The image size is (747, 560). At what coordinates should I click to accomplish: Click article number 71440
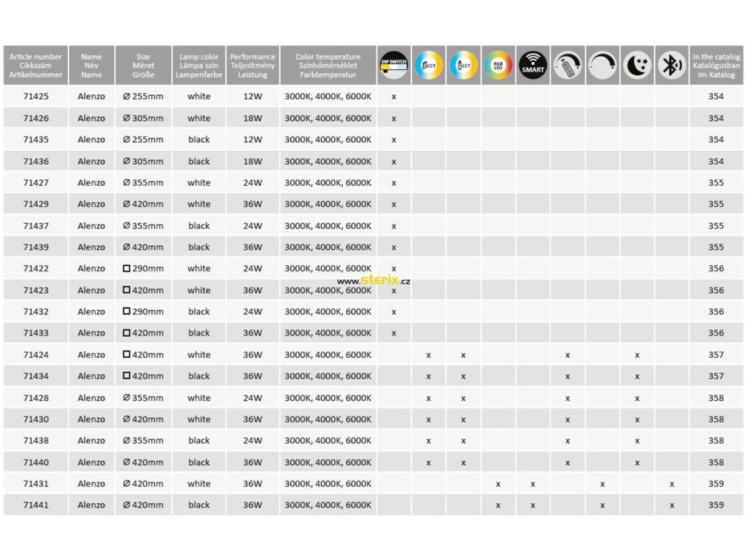click(x=36, y=462)
